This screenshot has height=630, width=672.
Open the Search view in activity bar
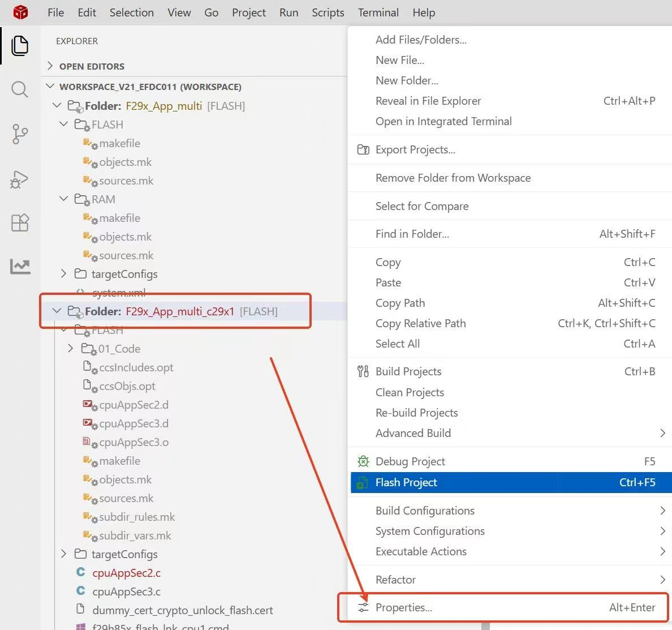(x=20, y=89)
